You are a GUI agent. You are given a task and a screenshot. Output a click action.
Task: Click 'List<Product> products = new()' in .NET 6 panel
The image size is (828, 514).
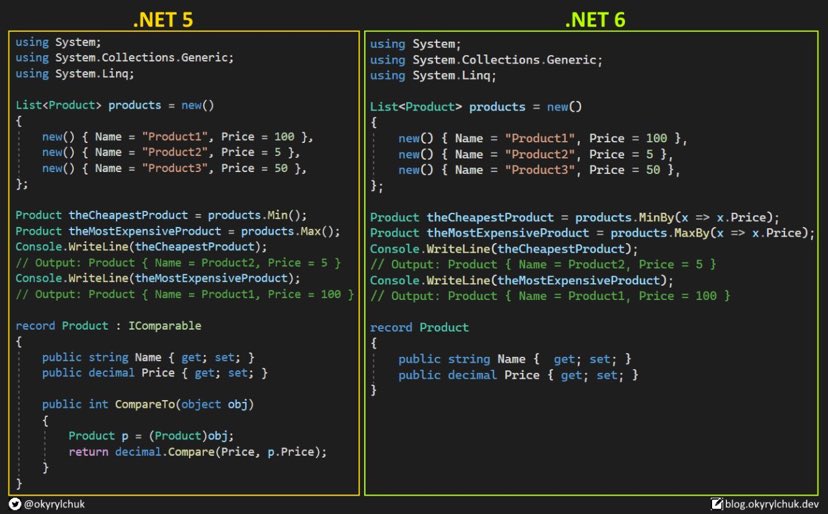tap(476, 107)
